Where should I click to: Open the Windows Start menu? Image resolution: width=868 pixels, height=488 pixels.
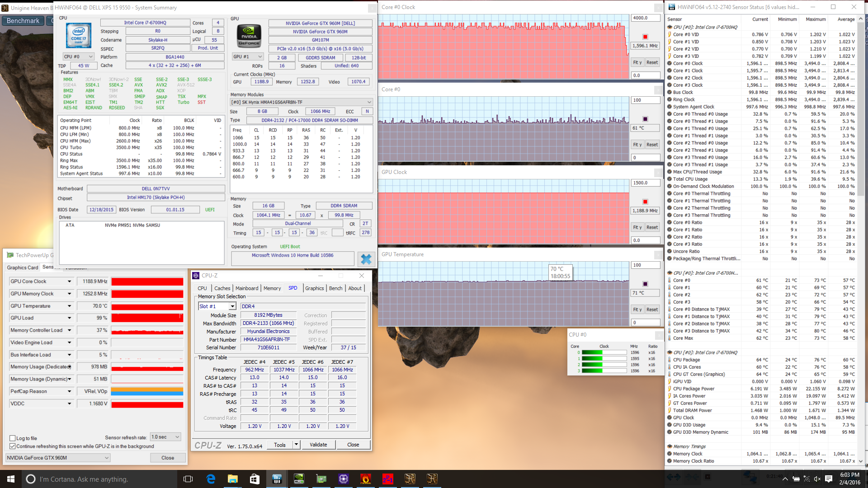[11, 479]
